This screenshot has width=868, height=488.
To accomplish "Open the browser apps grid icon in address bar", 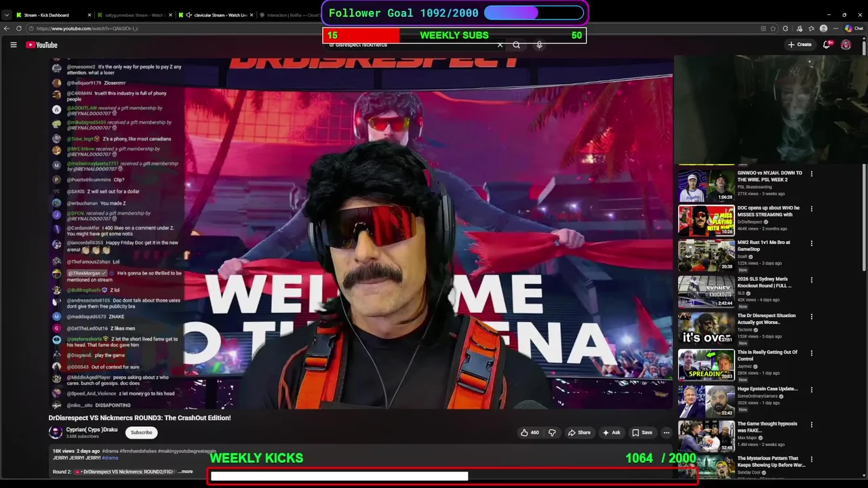I will tap(763, 28).
